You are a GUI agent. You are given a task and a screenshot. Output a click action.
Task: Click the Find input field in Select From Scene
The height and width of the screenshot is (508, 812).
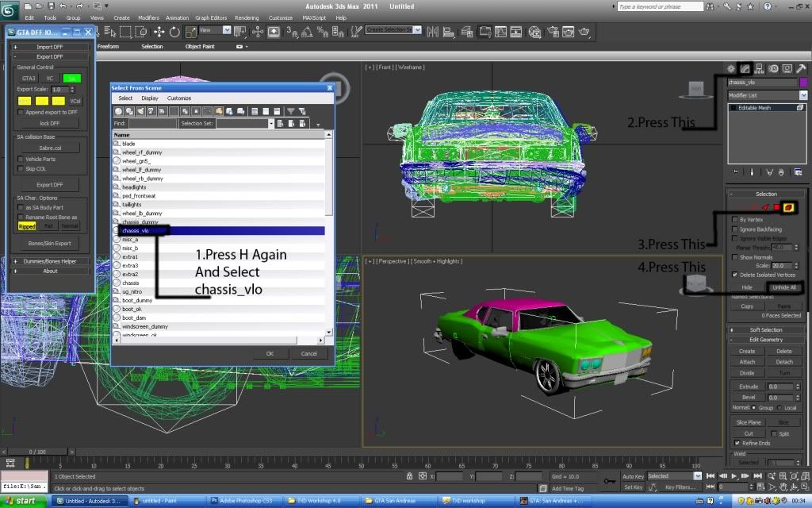[x=153, y=123]
